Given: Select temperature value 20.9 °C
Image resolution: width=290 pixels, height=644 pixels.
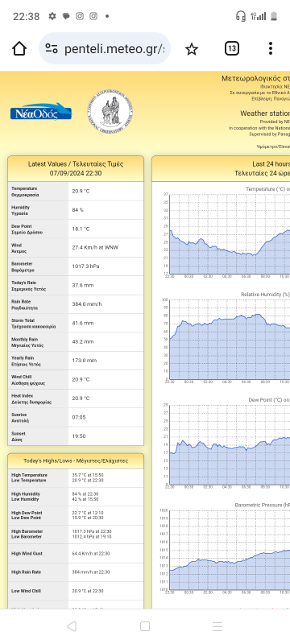Looking at the screenshot, I should click(x=81, y=191).
